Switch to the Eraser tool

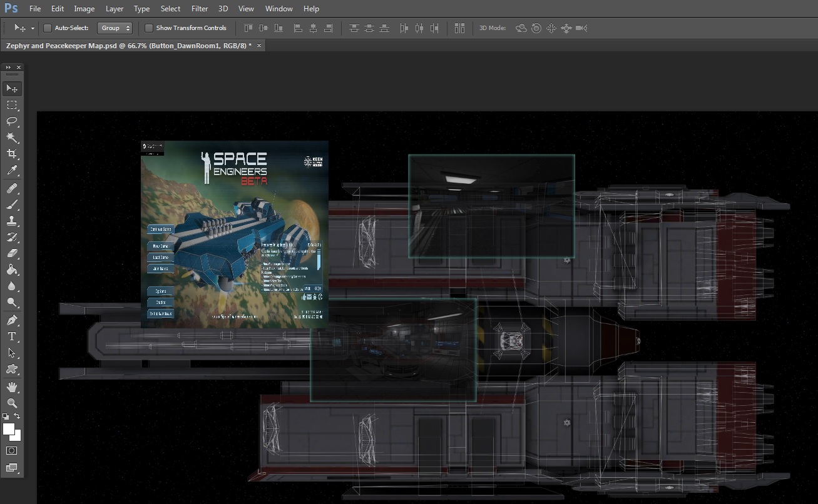tap(12, 253)
